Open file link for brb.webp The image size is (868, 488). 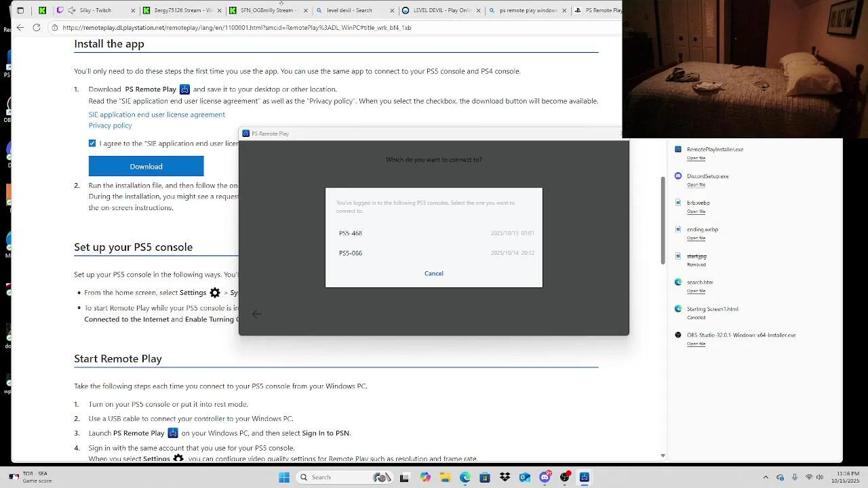696,211
